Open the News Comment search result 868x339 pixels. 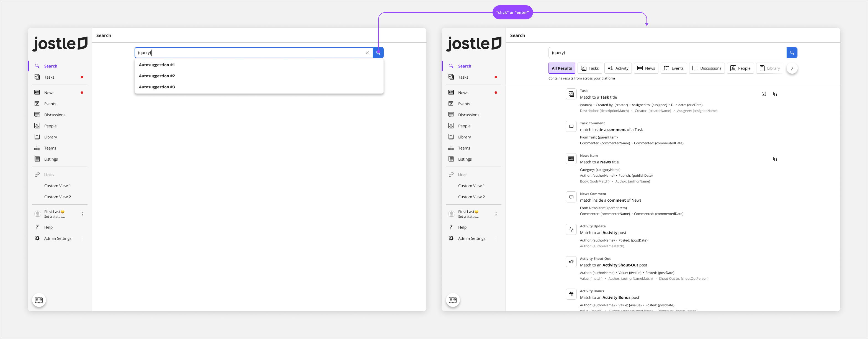click(x=611, y=201)
